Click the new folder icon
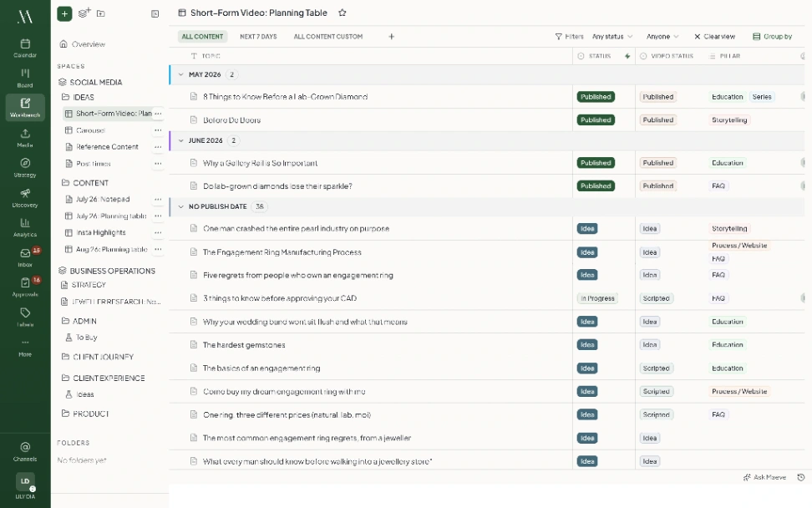 coord(101,13)
